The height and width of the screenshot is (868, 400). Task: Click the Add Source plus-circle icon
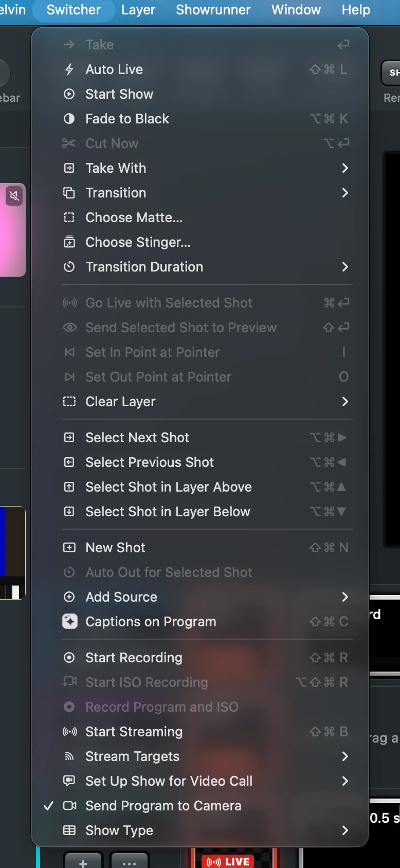69,597
